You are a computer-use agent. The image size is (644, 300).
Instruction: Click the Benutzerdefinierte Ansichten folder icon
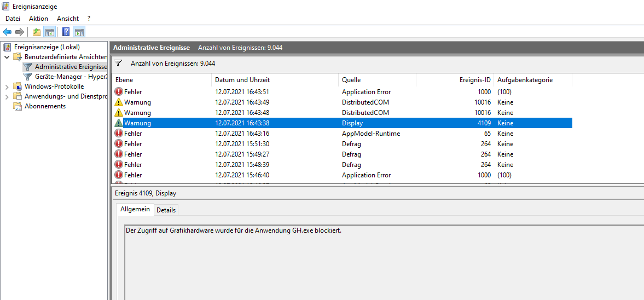18,57
